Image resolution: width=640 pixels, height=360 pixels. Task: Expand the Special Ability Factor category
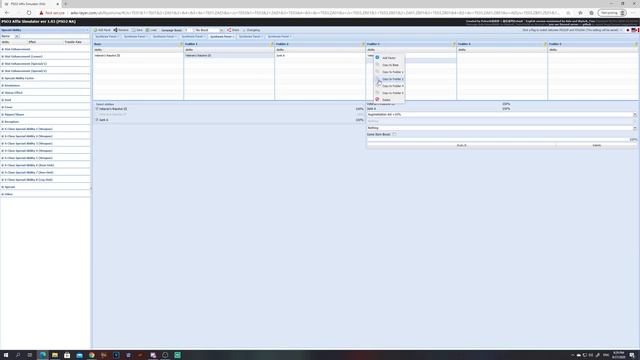(x=45, y=78)
